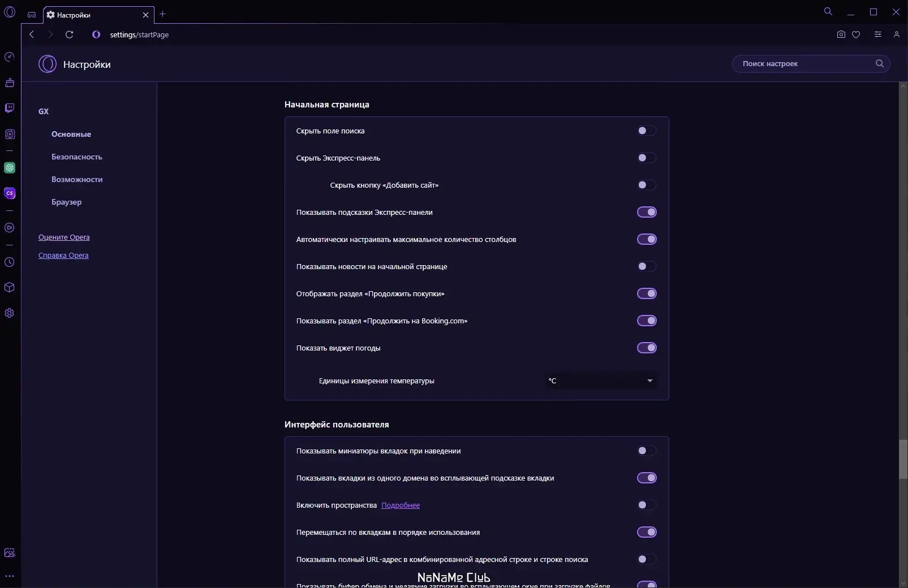Open the Twitch sidebar panel

pyautogui.click(x=10, y=108)
